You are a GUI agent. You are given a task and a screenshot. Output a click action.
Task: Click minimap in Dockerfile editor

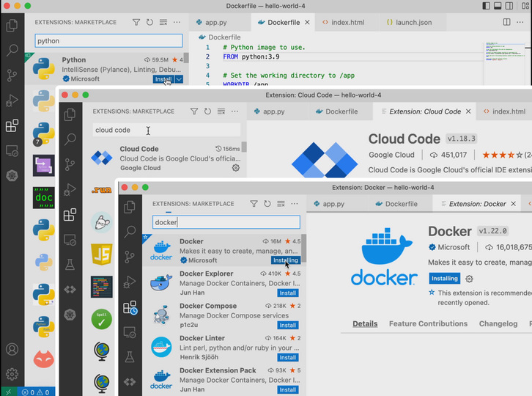tap(503, 51)
